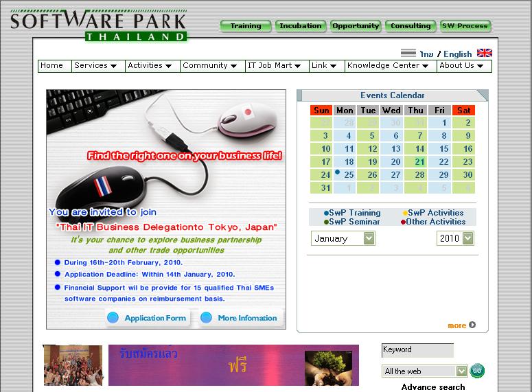Select January 1 in the calendar
532x392 pixels.
click(x=439, y=122)
